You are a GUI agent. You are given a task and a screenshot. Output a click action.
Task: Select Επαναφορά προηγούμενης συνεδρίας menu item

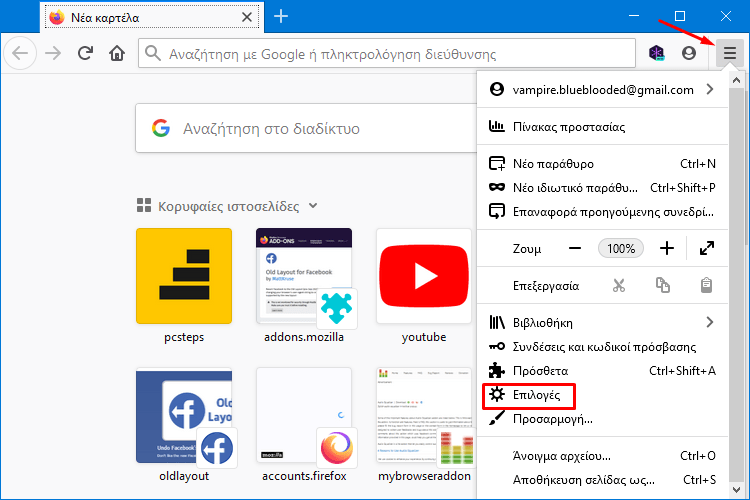pos(602,211)
